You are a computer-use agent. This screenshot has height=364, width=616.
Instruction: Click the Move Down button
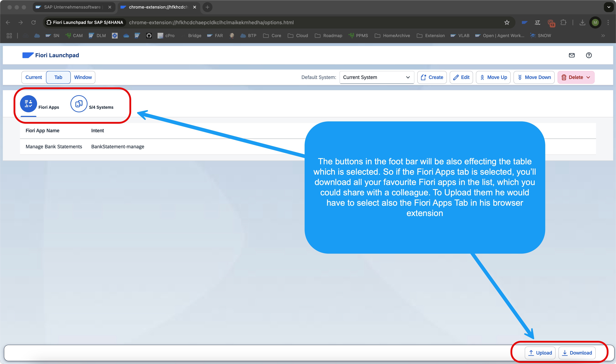tap(534, 77)
